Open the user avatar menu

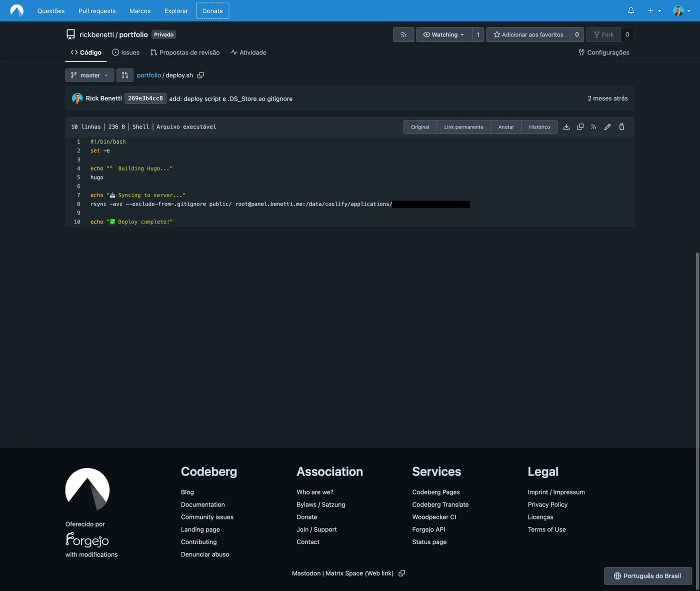point(681,10)
